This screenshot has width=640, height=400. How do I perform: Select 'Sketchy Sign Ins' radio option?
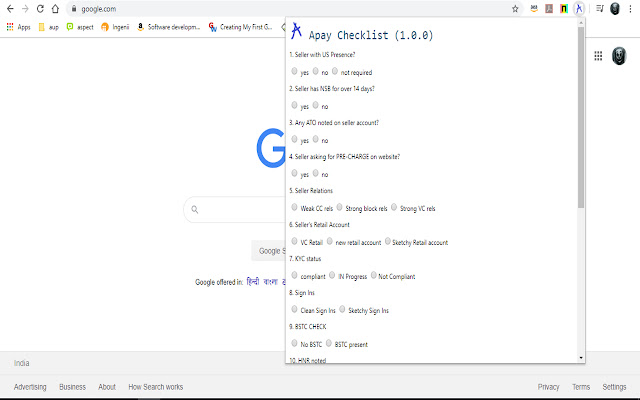pos(342,309)
